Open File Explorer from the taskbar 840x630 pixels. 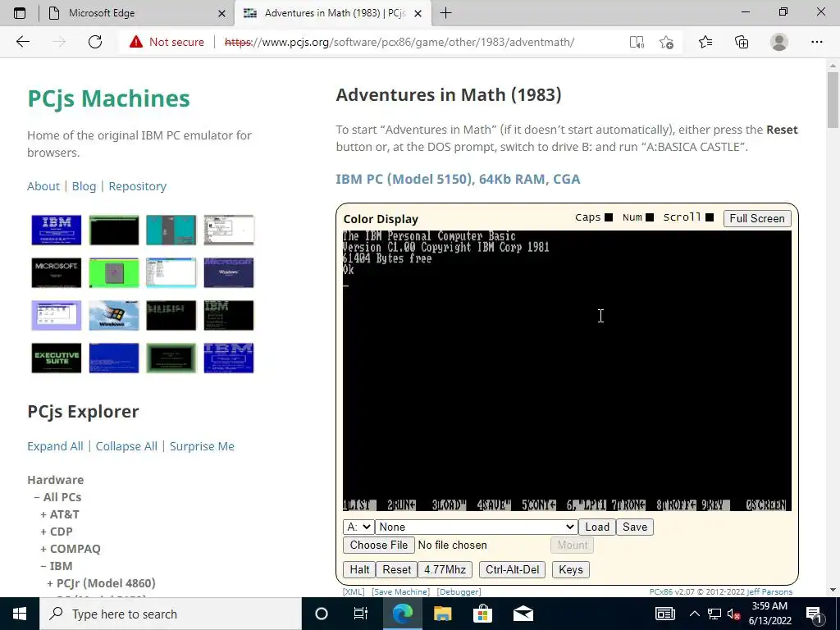[x=442, y=614]
